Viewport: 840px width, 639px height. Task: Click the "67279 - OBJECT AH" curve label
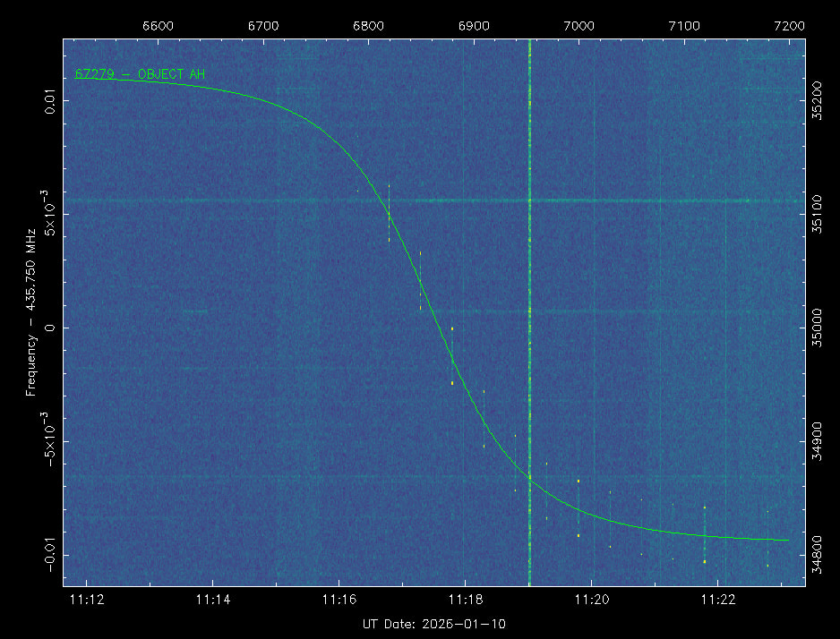(x=140, y=74)
